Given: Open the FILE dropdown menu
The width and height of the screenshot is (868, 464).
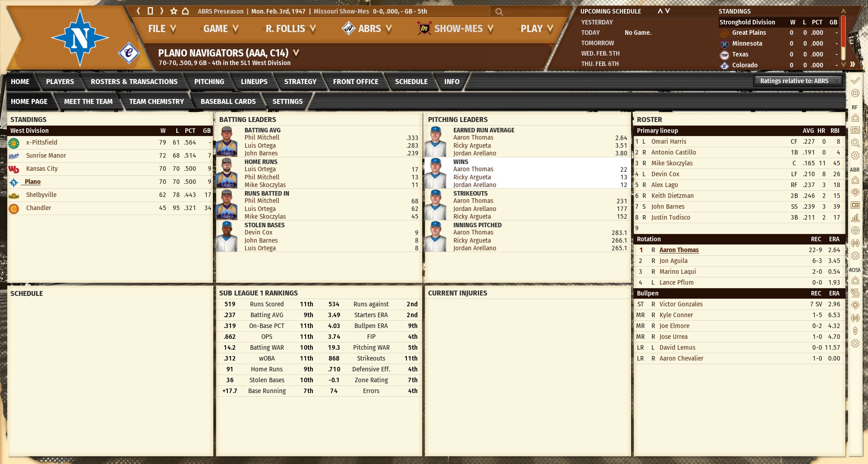Looking at the screenshot, I should pyautogui.click(x=161, y=29).
